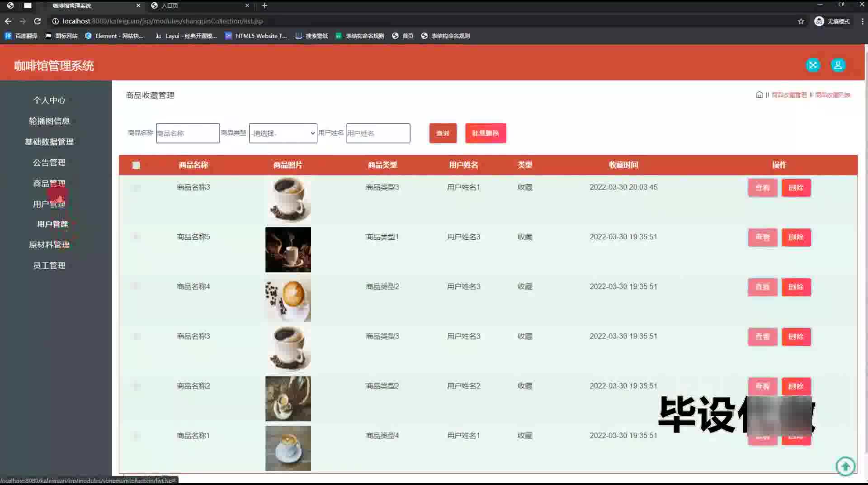The width and height of the screenshot is (868, 485).
Task: Expand 个人中心 in the sidebar
Action: (49, 100)
